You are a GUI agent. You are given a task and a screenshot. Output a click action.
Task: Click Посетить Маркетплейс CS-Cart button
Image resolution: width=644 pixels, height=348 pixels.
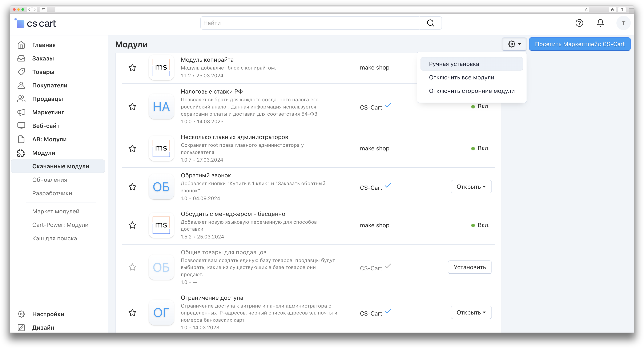[x=580, y=44]
